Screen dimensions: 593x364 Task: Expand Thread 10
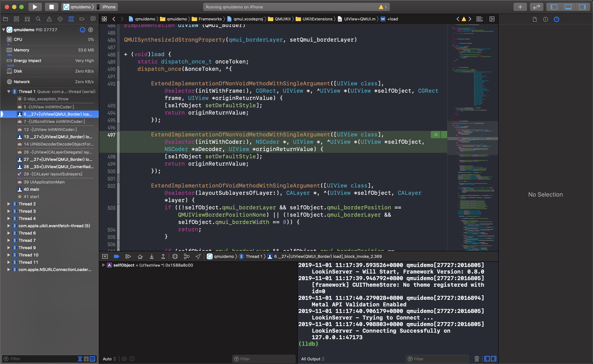point(9,255)
